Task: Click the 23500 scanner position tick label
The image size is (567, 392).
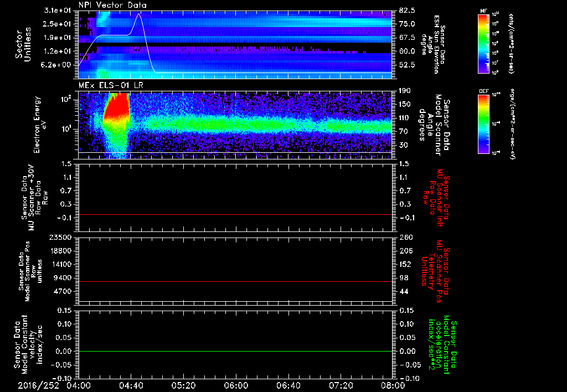Action: tap(60, 237)
